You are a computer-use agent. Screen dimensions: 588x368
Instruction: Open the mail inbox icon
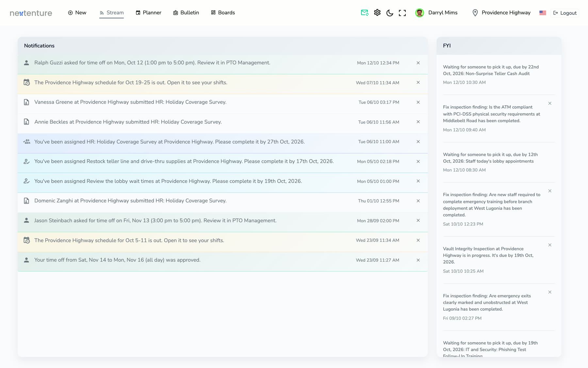[365, 13]
